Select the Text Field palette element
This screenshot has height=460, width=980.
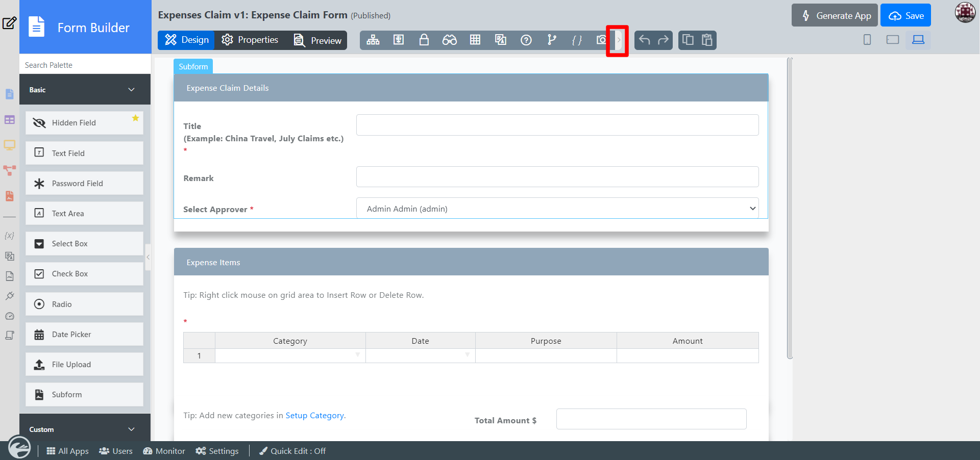tap(84, 153)
